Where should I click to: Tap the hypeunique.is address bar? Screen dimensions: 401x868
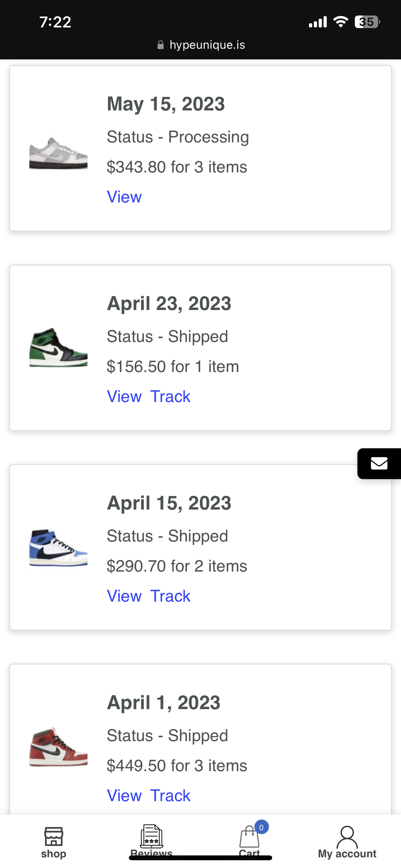coord(207,45)
